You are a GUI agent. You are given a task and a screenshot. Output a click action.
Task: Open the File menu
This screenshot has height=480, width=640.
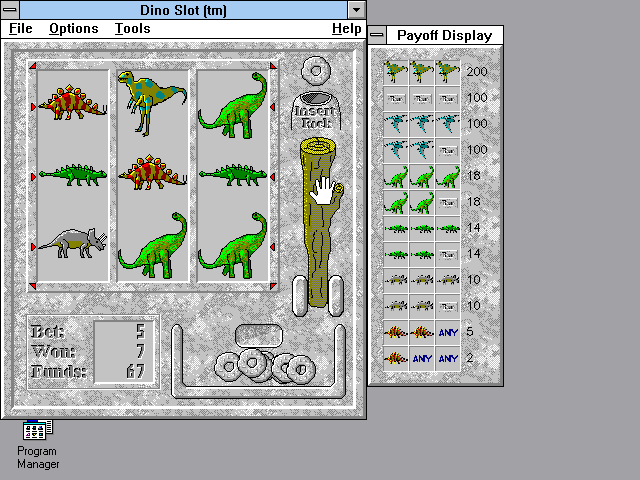coord(21,28)
